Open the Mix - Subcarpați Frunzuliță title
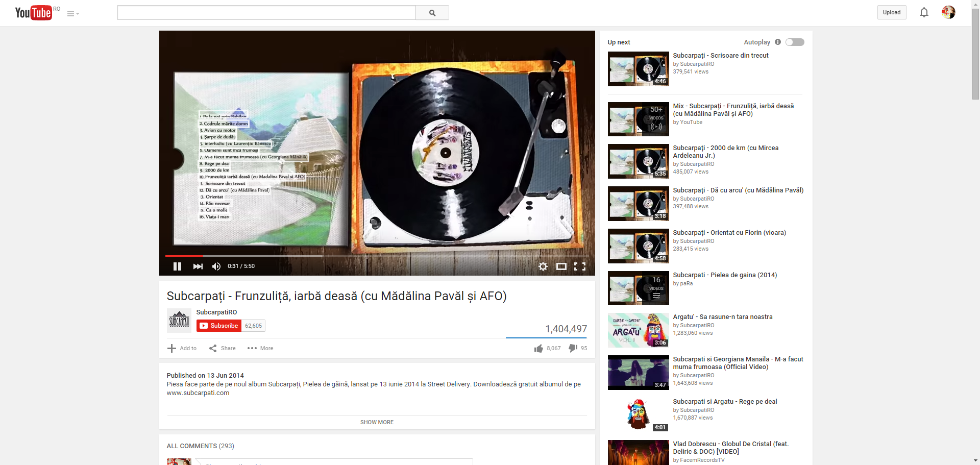The width and height of the screenshot is (980, 465). [733, 110]
